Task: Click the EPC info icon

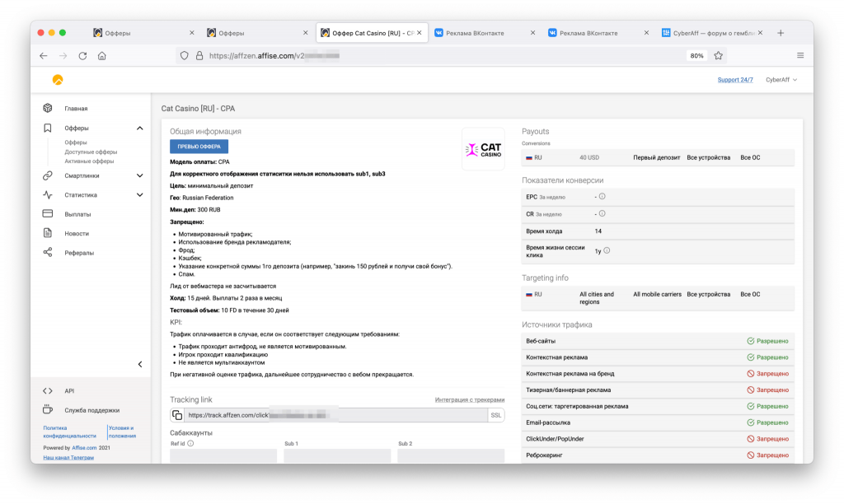Action: 603,196
